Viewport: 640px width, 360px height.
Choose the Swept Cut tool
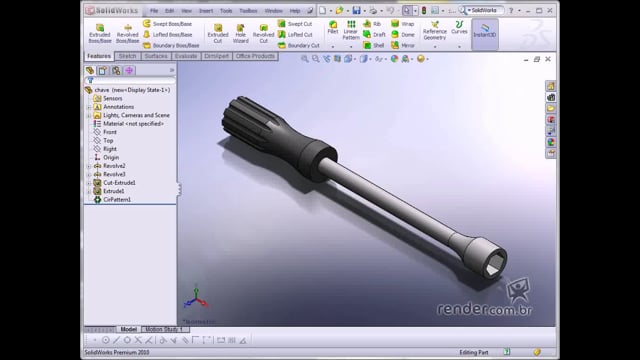click(295, 24)
